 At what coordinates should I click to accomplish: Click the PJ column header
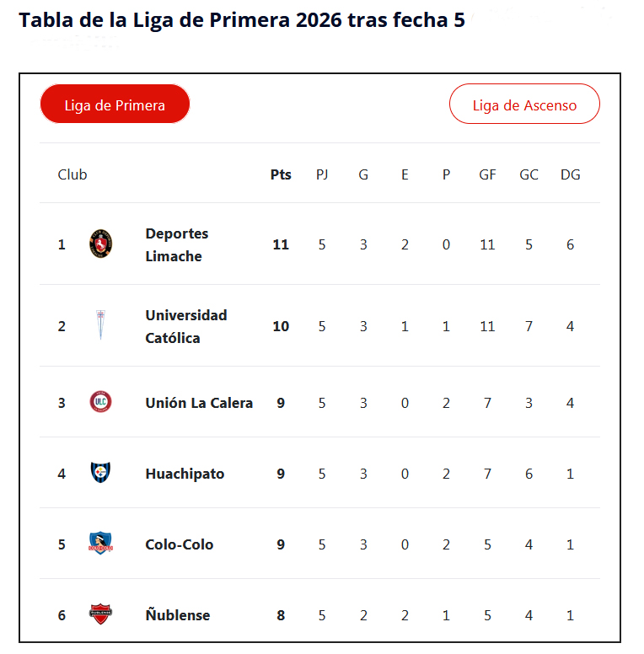[x=322, y=174]
